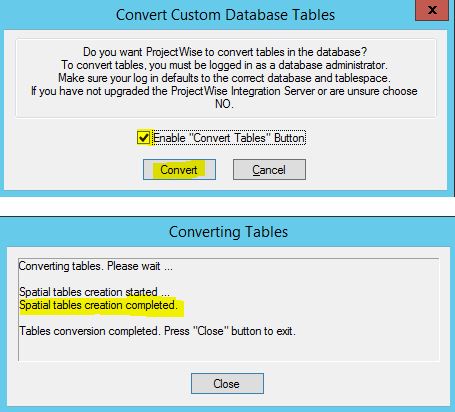This screenshot has height=412, width=455.
Task: Tick the Enable "Convert Tables" Button checkbox
Action: point(144,138)
